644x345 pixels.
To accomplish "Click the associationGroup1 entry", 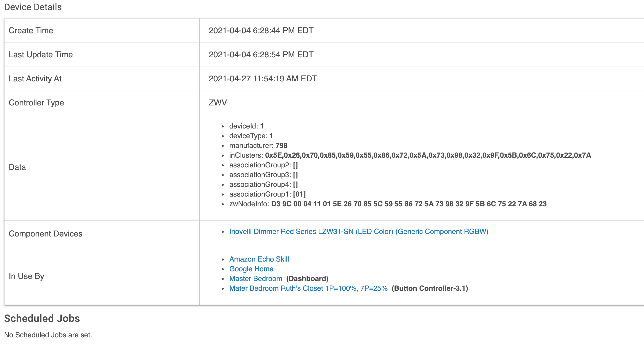I will [x=267, y=194].
